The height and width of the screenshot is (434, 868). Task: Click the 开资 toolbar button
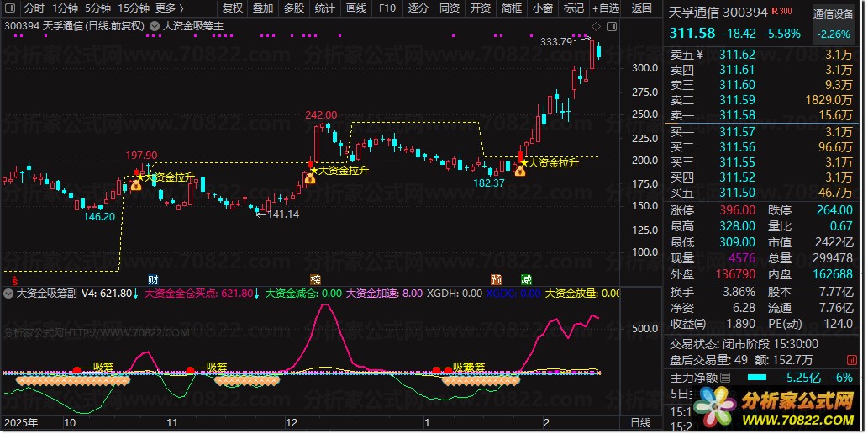pos(481,8)
